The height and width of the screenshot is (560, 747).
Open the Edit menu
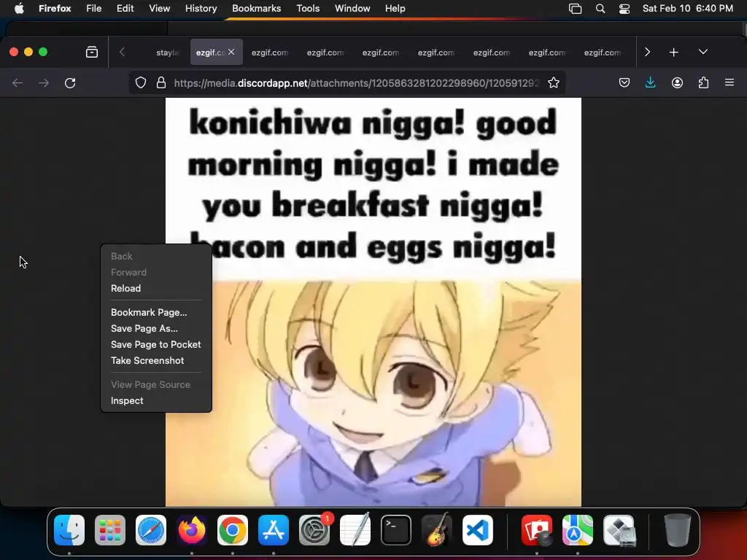tap(125, 9)
